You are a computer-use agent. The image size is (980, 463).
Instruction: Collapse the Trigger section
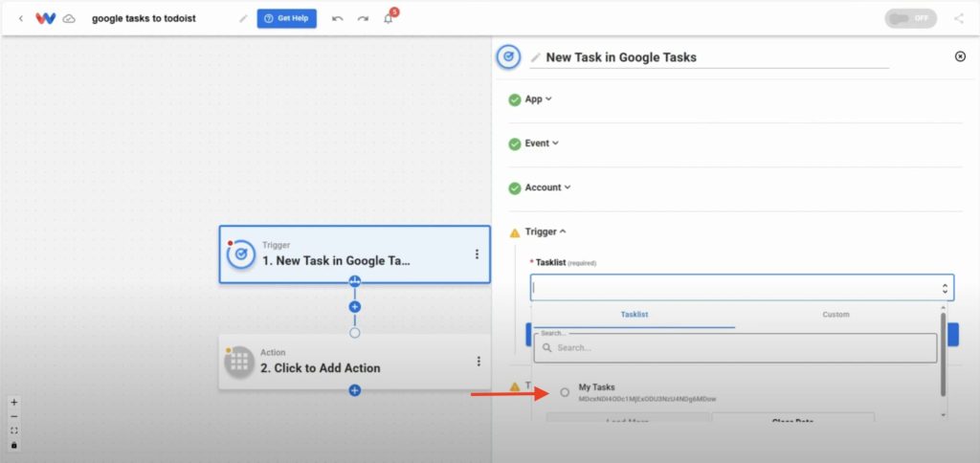tap(546, 231)
